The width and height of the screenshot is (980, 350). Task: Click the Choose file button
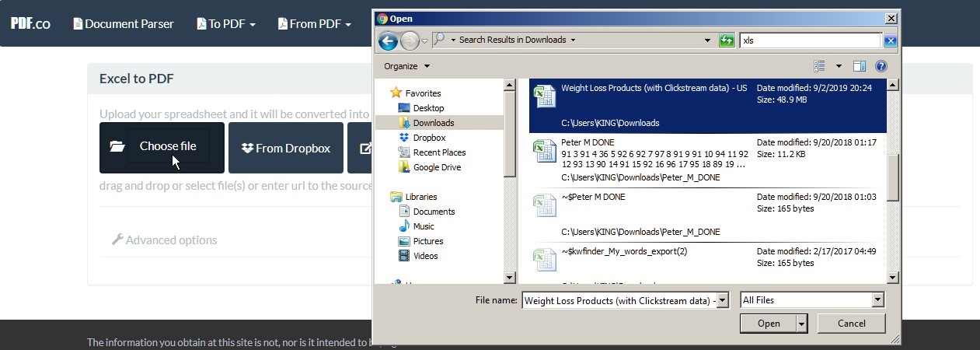coord(162,147)
